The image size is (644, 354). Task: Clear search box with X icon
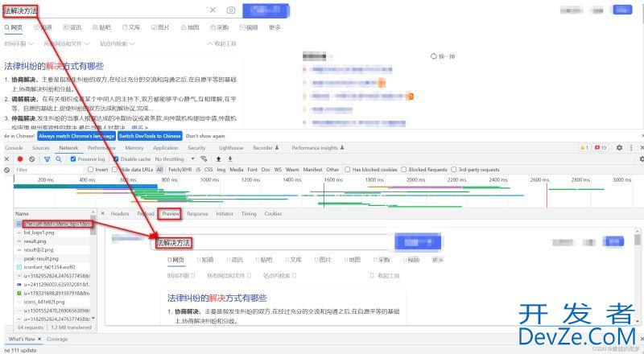[213, 10]
